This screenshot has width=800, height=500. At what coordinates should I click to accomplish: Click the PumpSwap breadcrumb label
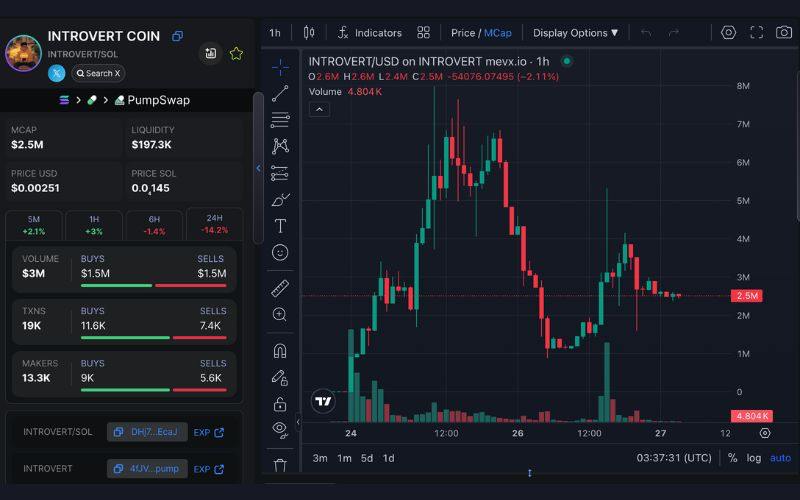pyautogui.click(x=159, y=100)
